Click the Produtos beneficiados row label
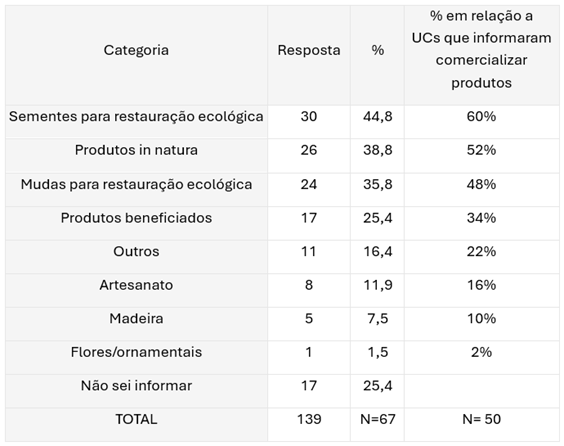The height and width of the screenshot is (446, 564). tap(136, 223)
